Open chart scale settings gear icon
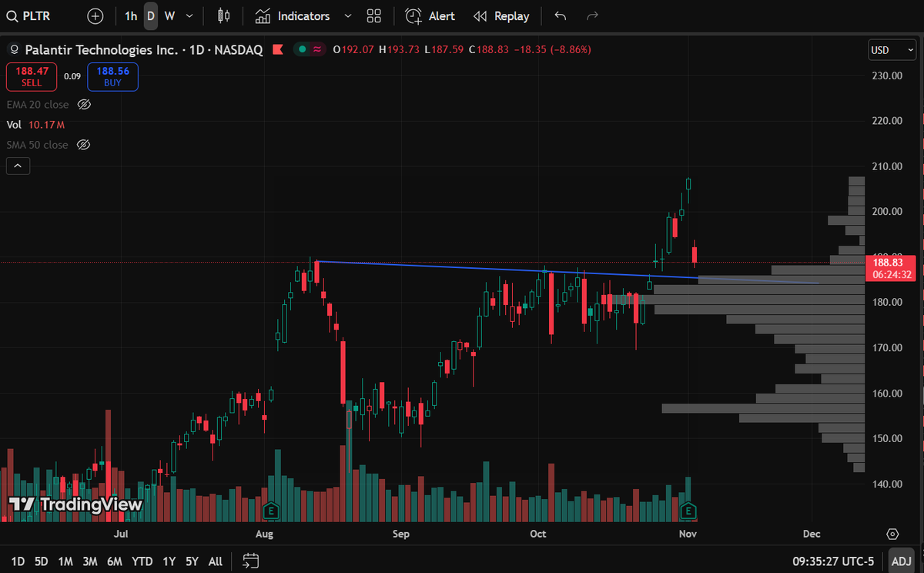Screen dimensions: 924x573 (892, 534)
